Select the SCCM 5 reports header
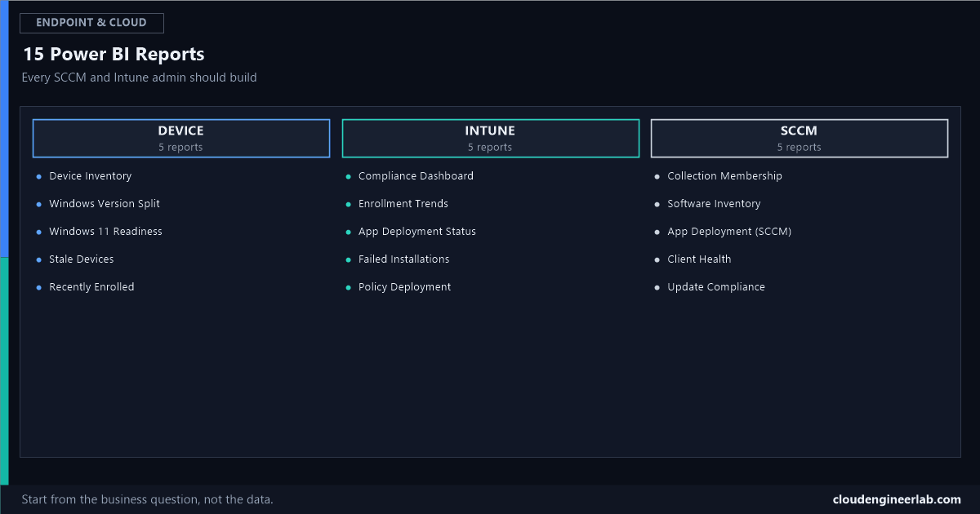Screen dimensions: 980x514 click(799, 138)
